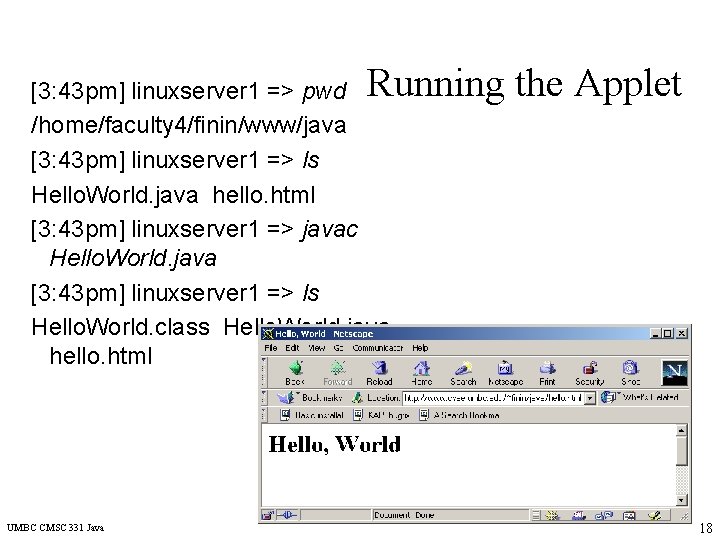
Task: Open the View menu
Action: pos(316,348)
